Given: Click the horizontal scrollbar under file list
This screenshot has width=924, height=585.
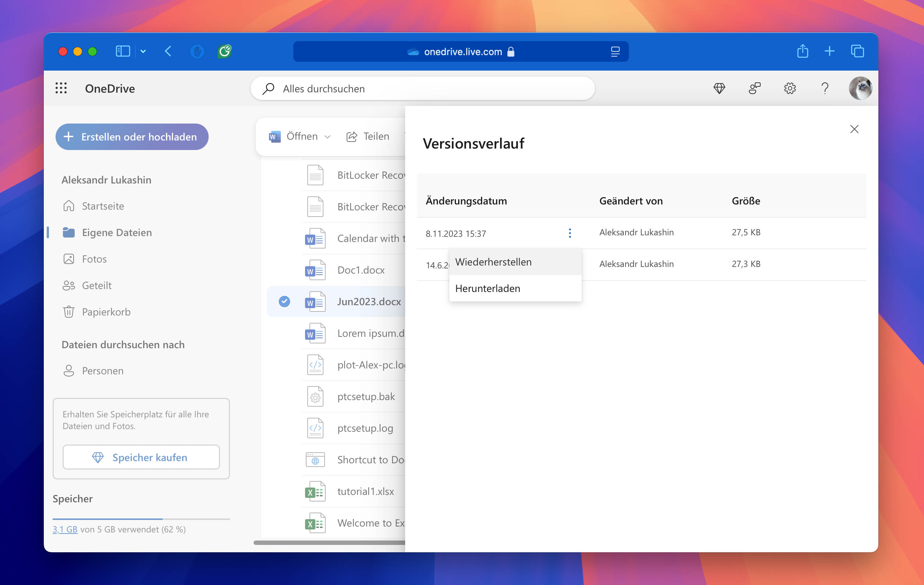Looking at the screenshot, I should coord(329,542).
